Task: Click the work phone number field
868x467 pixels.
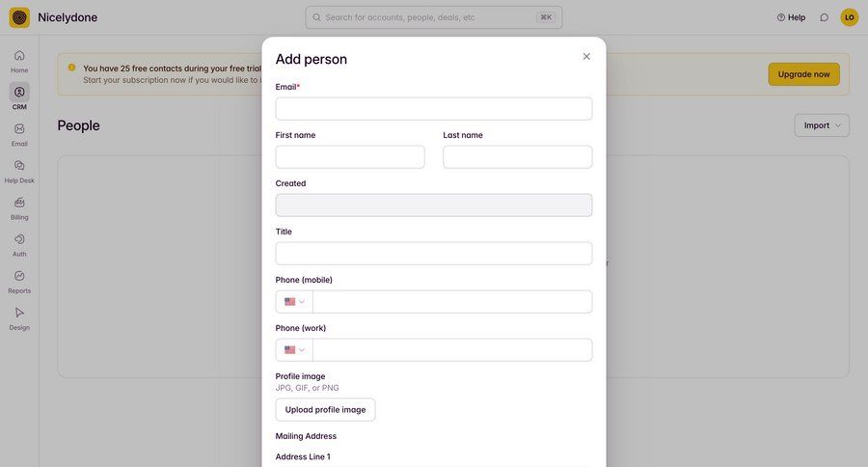Action: [x=452, y=349]
